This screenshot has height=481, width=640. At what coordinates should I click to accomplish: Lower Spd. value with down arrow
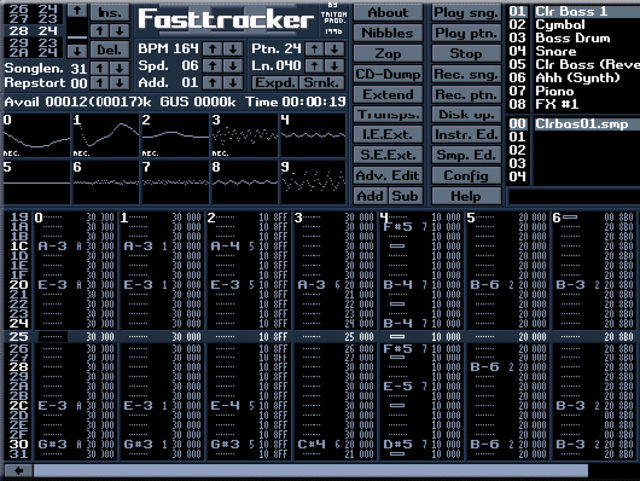[x=233, y=66]
